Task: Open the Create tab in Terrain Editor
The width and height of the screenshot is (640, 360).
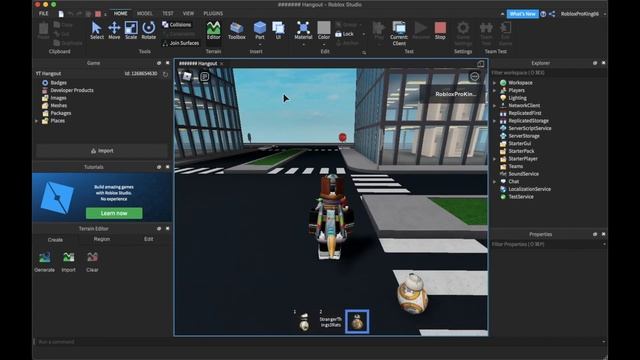Action: pyautogui.click(x=55, y=240)
